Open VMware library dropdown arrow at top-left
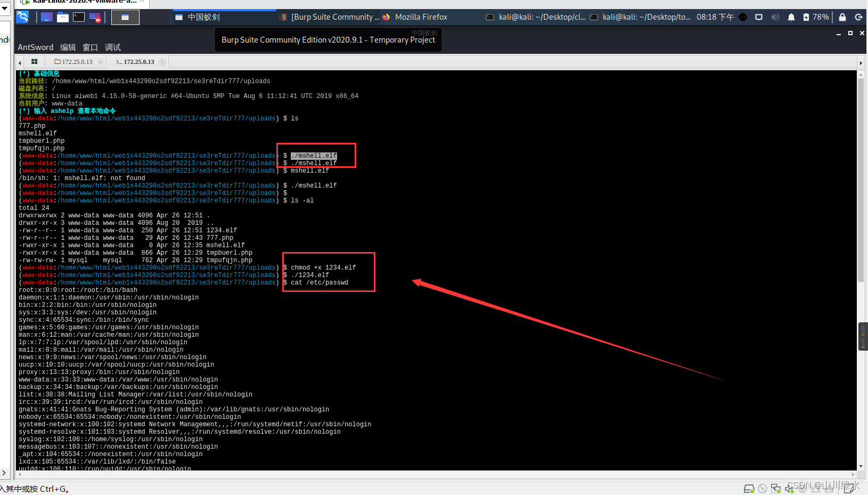The width and height of the screenshot is (868, 495). pos(4,8)
